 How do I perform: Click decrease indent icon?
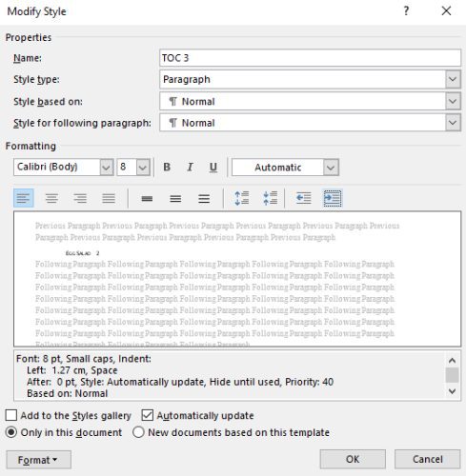303,198
